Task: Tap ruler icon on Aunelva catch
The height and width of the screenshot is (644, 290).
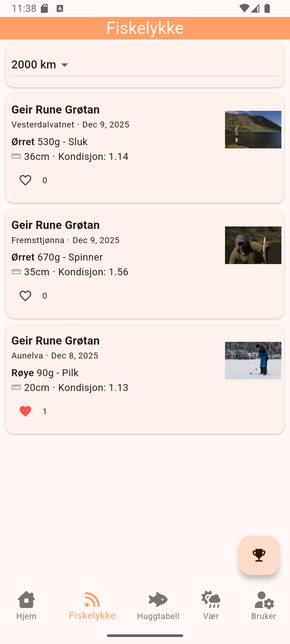Action: pos(16,387)
